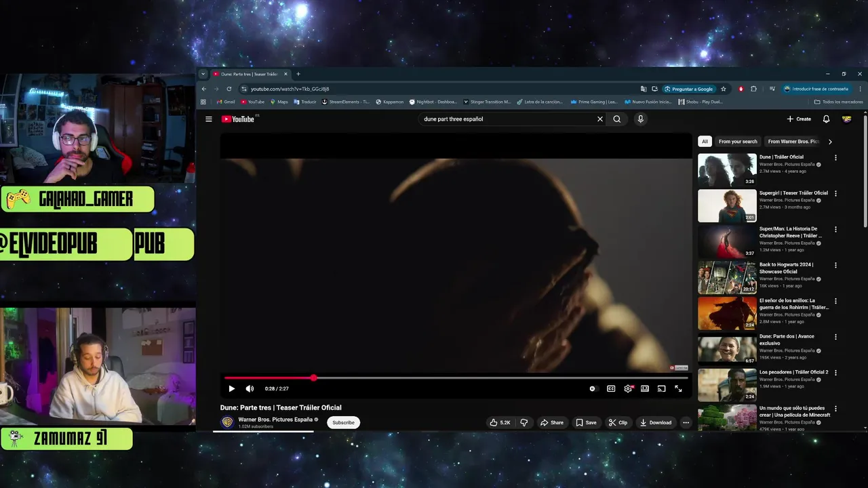The height and width of the screenshot is (488, 868).
Task: Open Minecraft película suggested video title
Action: coord(795,412)
